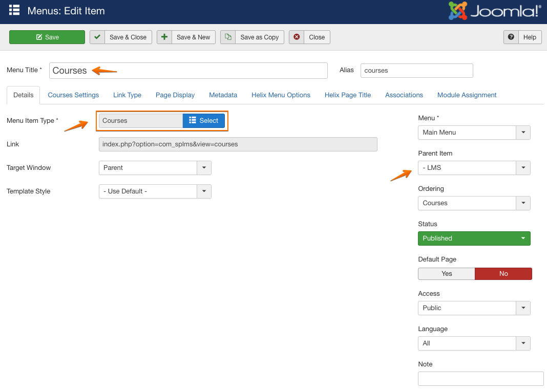The width and height of the screenshot is (547, 392).
Task: Switch to the Details tab
Action: (24, 95)
